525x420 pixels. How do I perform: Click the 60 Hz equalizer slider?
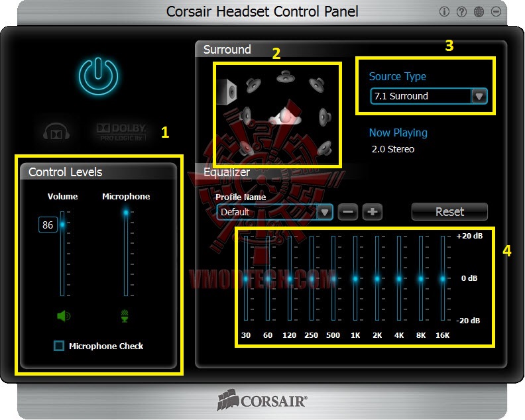coord(268,278)
